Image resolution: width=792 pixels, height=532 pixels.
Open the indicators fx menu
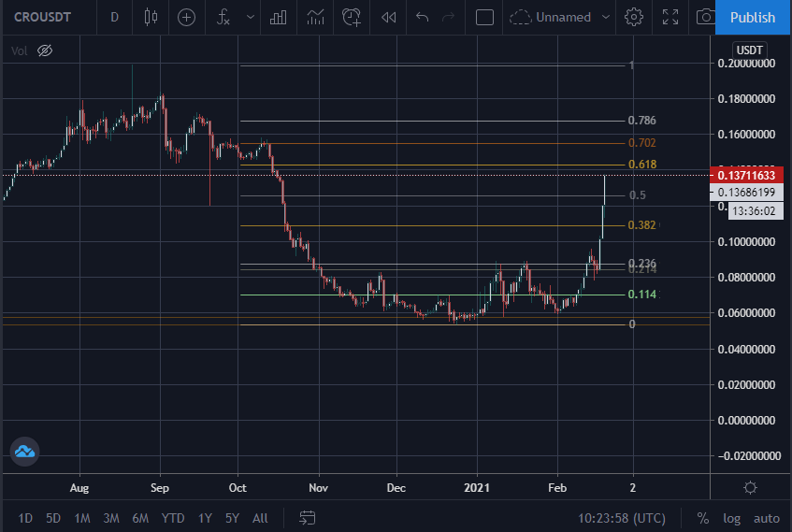(223, 17)
